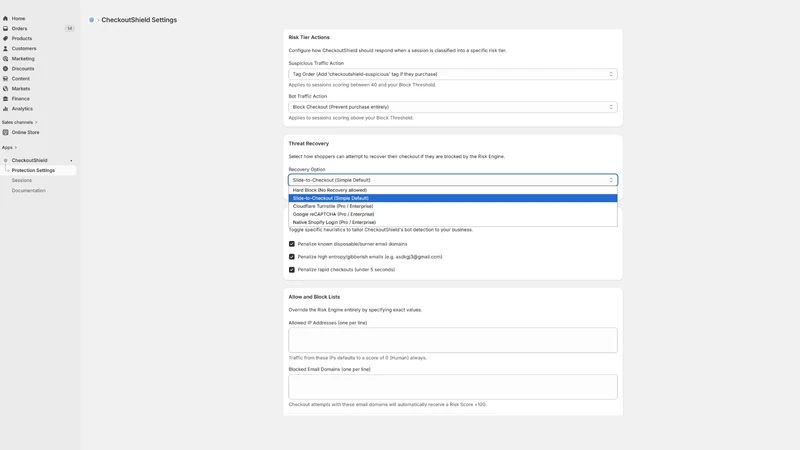This screenshot has width=800, height=450.
Task: Collapse the Recovery Option dropdown
Action: coord(453,180)
